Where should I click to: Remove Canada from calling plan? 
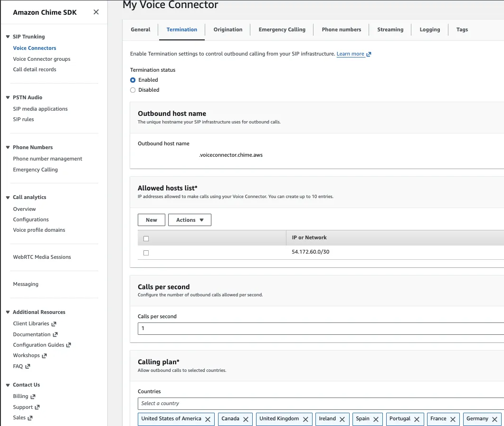[246, 419]
